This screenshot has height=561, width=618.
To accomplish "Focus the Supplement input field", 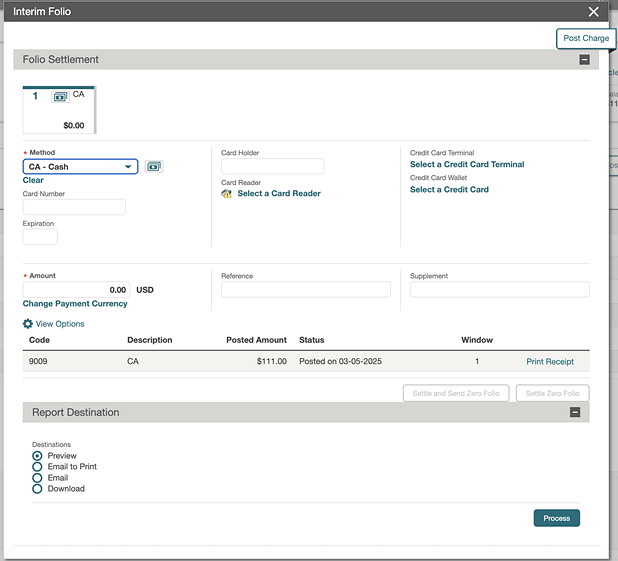I will click(x=500, y=289).
